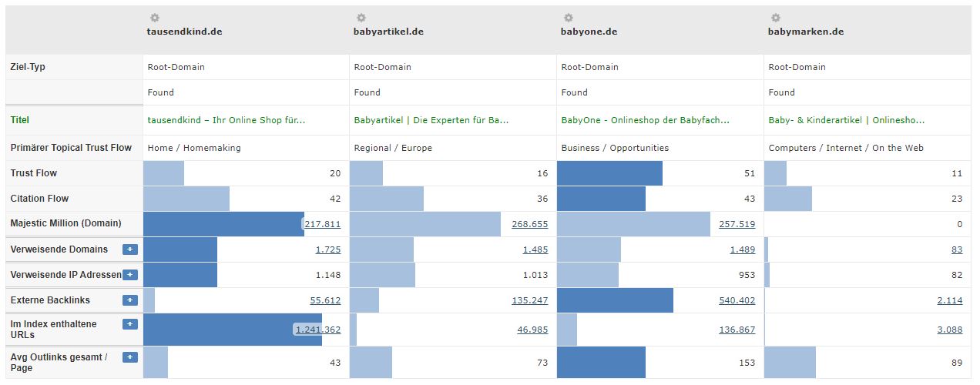The image size is (980, 385).
Task: Expand the Verweisende Domains row
Action: tap(130, 249)
